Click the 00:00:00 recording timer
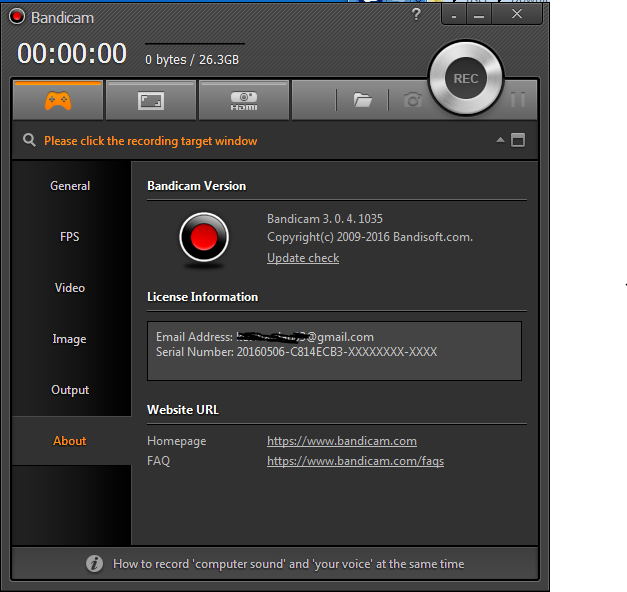This screenshot has height=592, width=627. click(x=72, y=54)
